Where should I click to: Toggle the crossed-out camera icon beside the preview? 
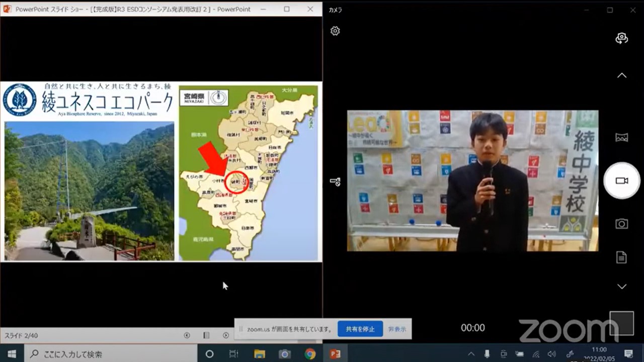tap(335, 182)
